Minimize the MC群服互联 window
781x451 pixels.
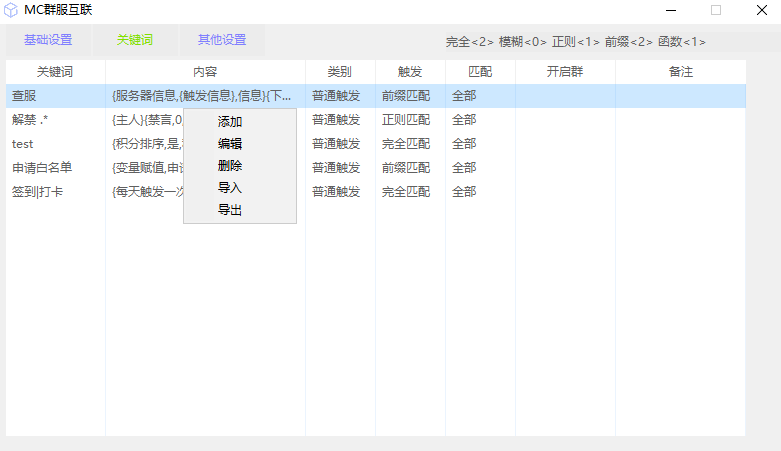click(x=671, y=10)
